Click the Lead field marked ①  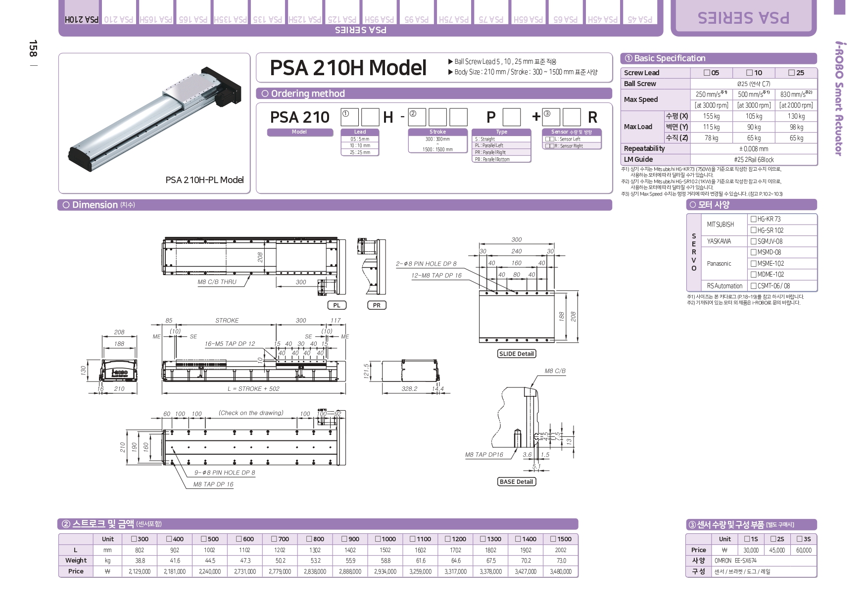(350, 117)
